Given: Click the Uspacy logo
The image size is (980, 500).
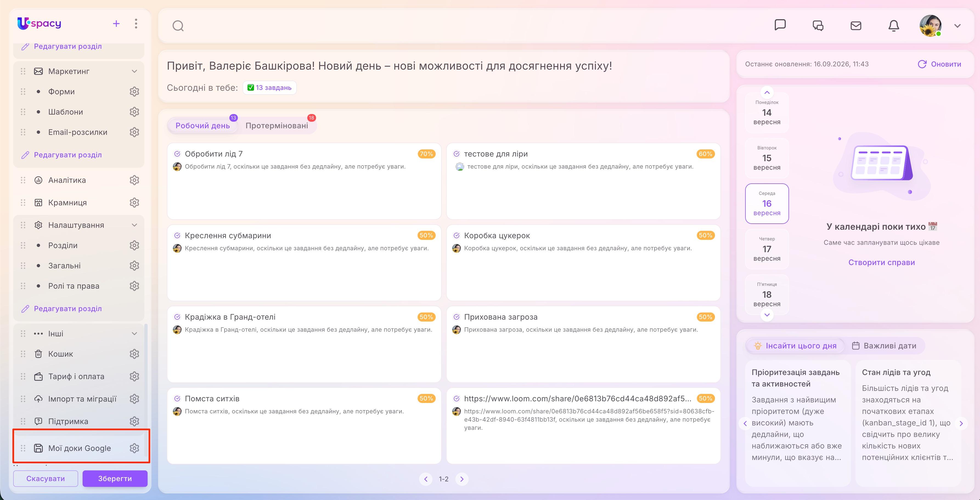Looking at the screenshot, I should pos(39,24).
